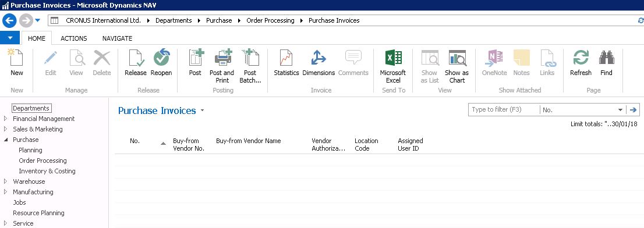Release the selected invoice
The width and height of the screenshot is (644, 228).
click(x=136, y=63)
